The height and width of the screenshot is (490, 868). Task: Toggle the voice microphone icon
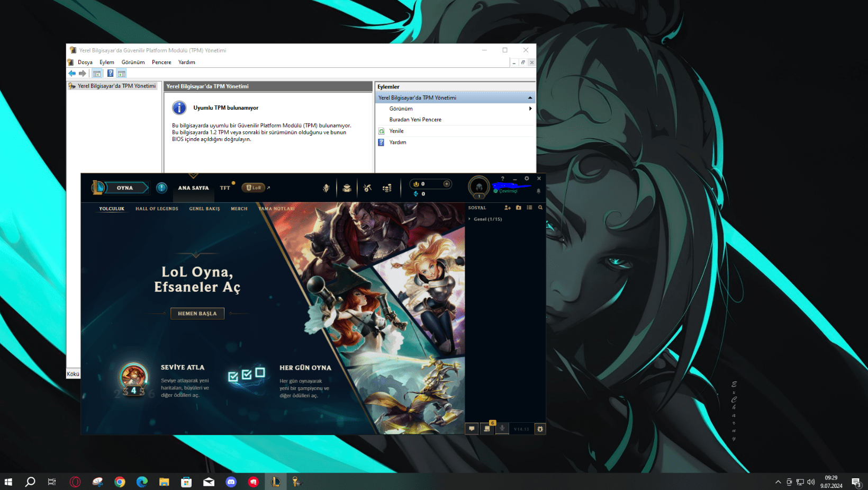point(502,428)
